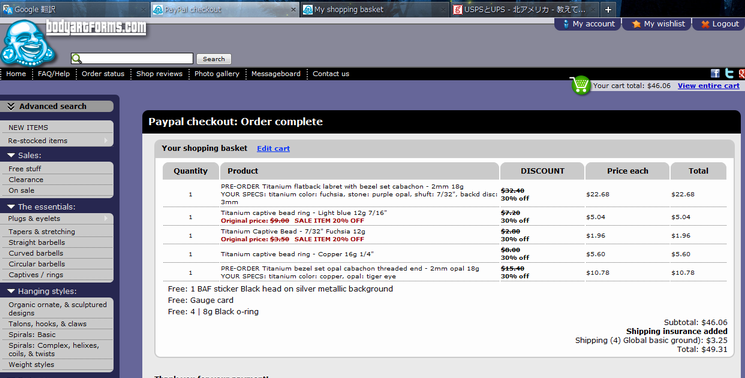Viewport: 745px width, 378px height.
Task: Open Organic ornate, & sculptured designs
Action: pos(57,309)
